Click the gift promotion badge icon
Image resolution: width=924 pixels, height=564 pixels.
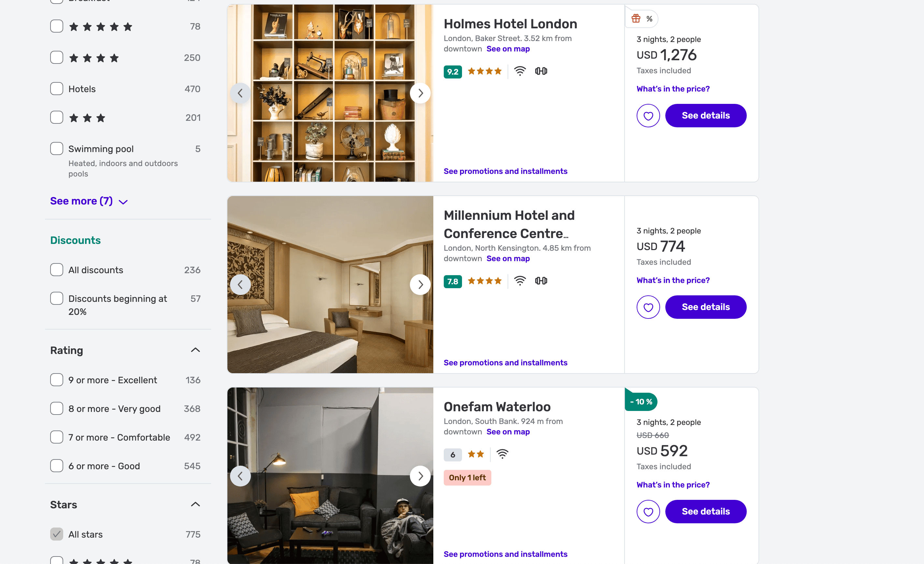(x=636, y=18)
